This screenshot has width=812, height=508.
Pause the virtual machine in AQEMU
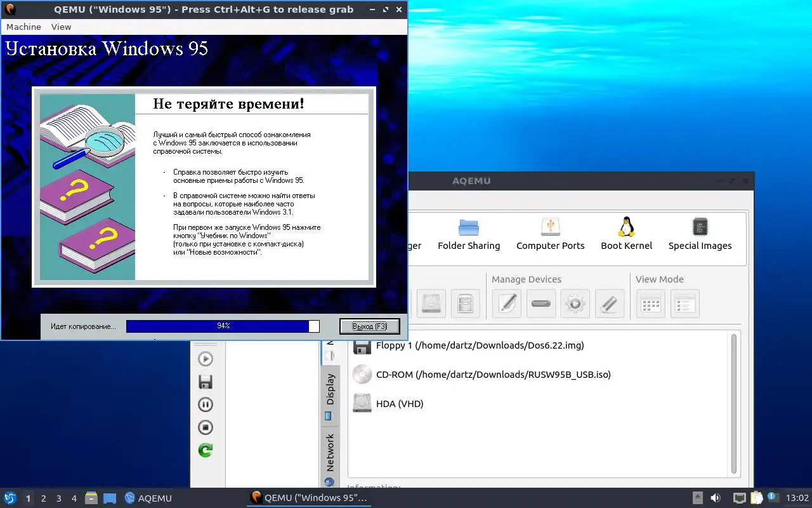pyautogui.click(x=206, y=404)
